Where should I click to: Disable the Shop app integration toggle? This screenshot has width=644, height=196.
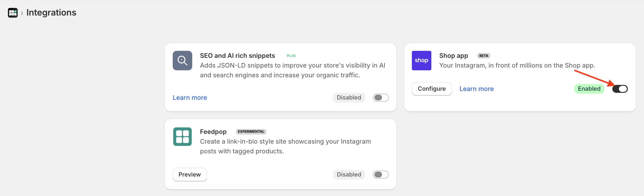click(x=620, y=89)
